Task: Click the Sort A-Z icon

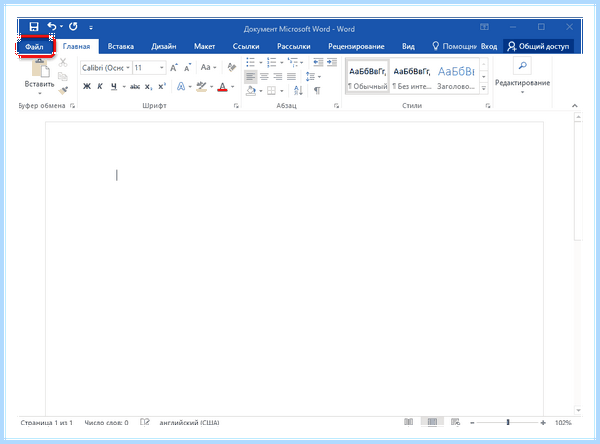Action: [x=298, y=91]
